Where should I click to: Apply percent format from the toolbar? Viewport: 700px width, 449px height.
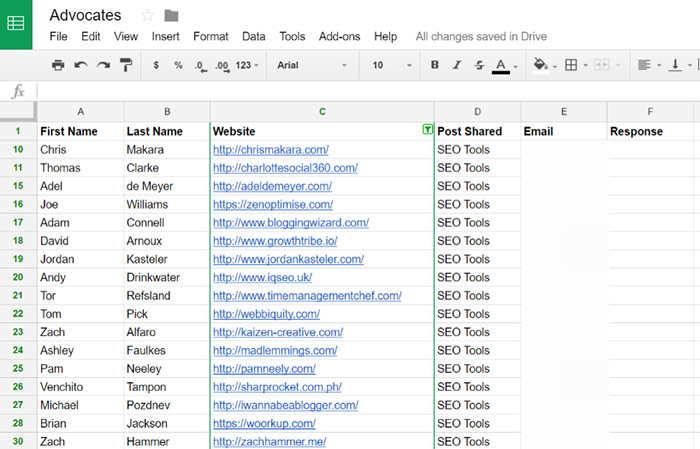(x=178, y=65)
